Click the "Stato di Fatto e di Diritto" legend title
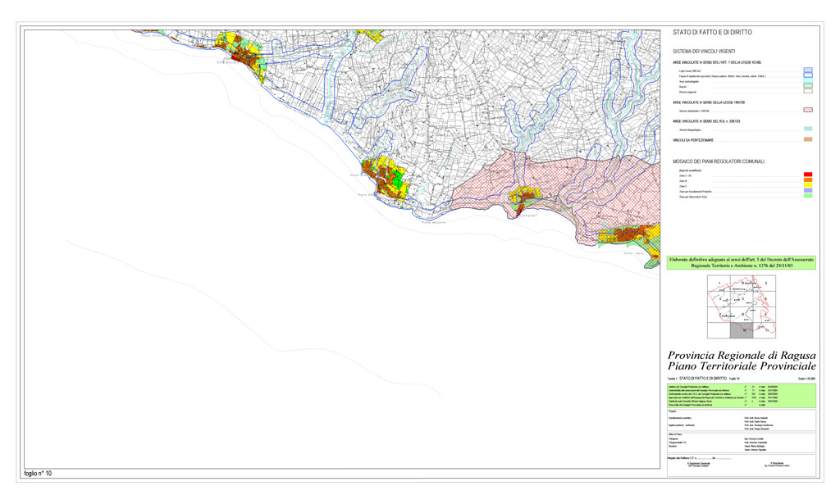This screenshot has width=840, height=504. [712, 33]
